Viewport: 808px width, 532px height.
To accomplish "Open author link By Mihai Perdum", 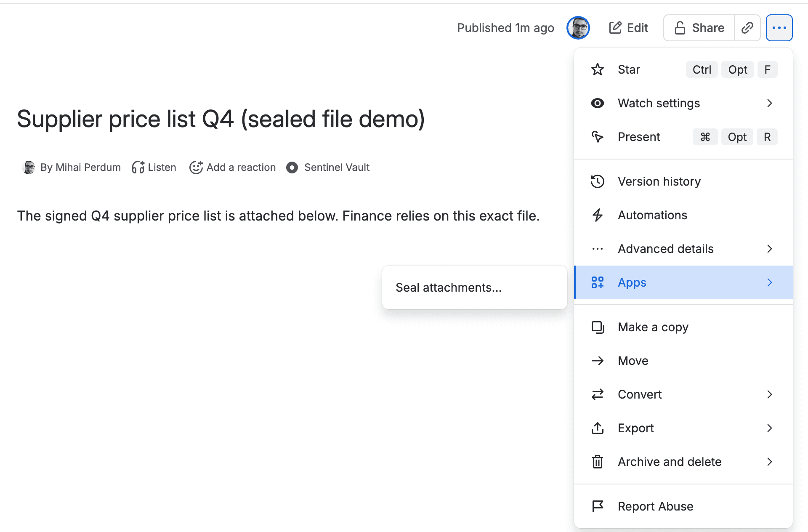I will (80, 168).
